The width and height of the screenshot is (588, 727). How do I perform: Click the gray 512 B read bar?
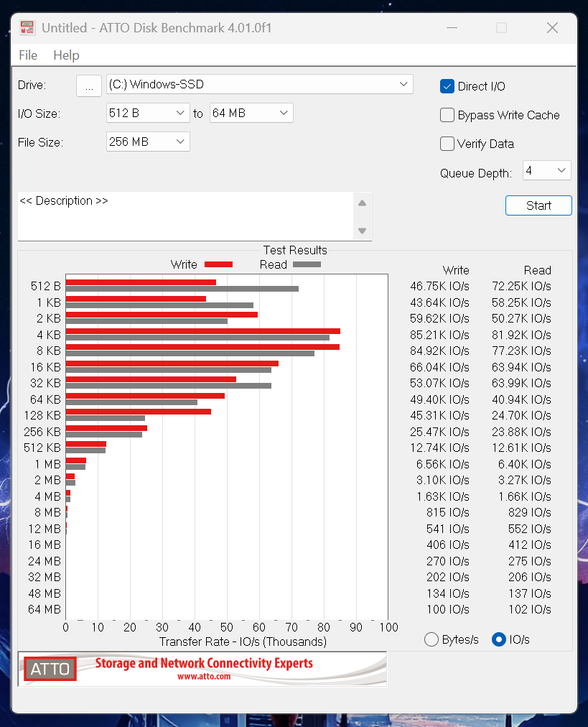coord(182,289)
